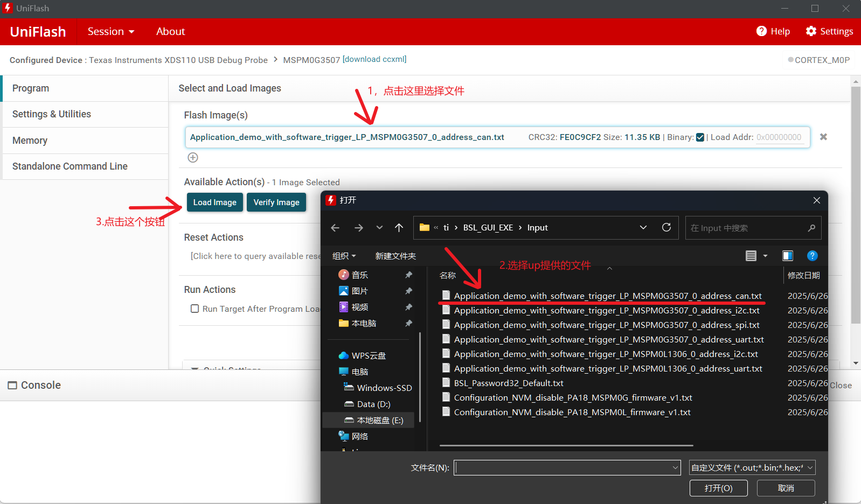Enable Run Target After Program Load checkbox
Image resolution: width=861 pixels, height=504 pixels.
point(195,309)
